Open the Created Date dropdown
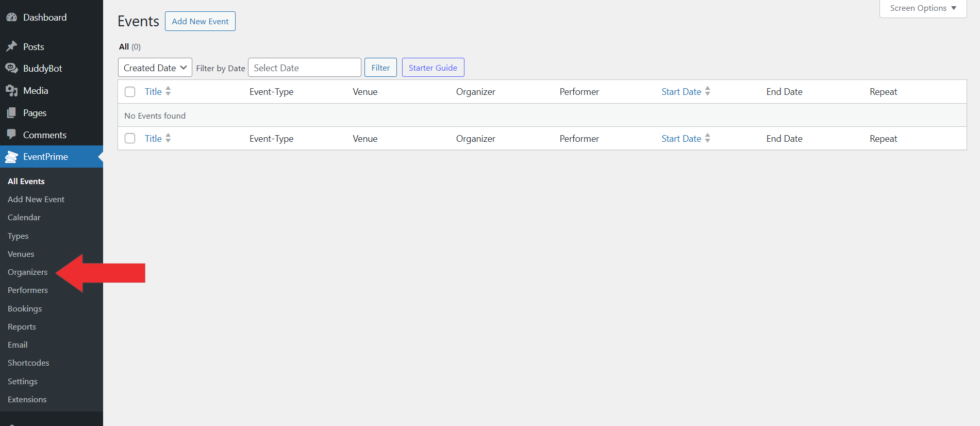 click(x=155, y=68)
